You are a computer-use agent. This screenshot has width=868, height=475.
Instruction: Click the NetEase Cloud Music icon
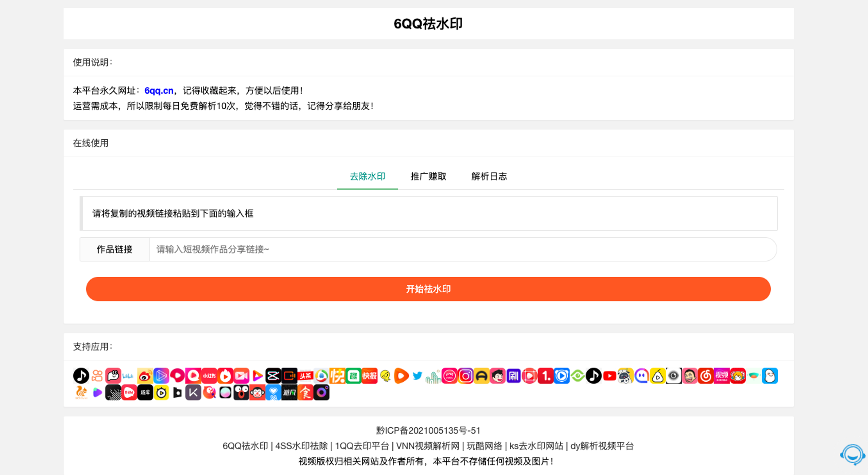706,376
